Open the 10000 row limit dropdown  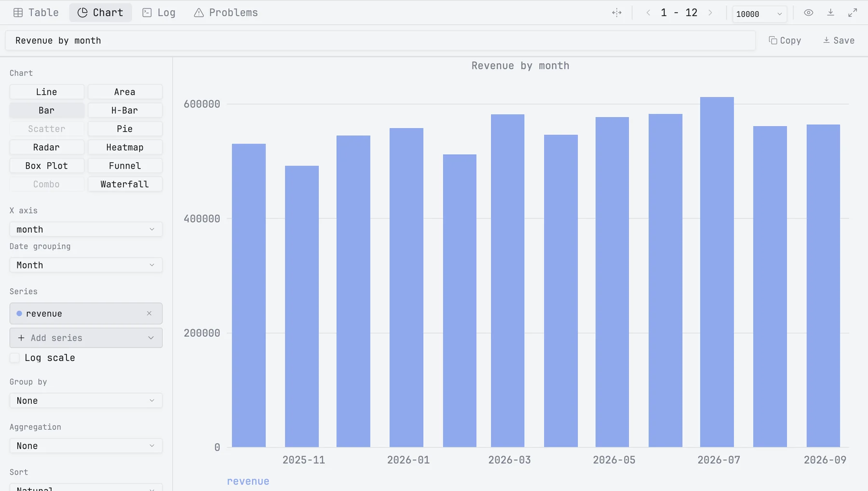pyautogui.click(x=759, y=14)
